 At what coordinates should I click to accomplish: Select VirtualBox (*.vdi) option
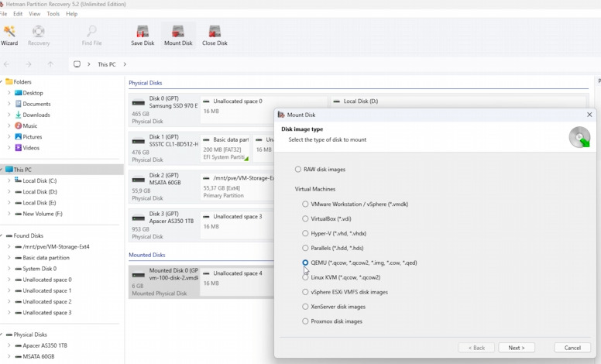305,218
